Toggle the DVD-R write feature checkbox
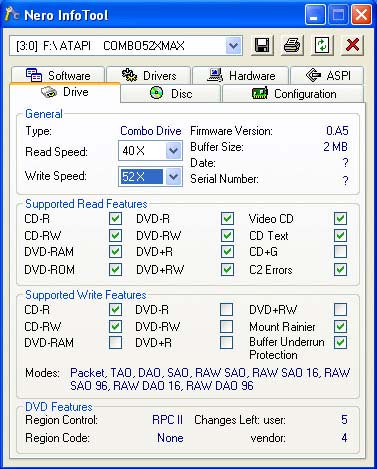Viewport: 377px width, 469px height. 226,310
